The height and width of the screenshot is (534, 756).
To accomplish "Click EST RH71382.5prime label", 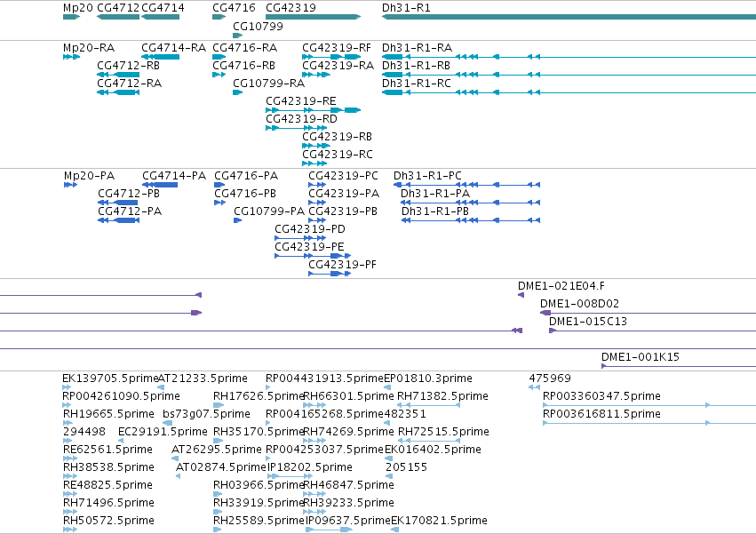I will tap(442, 396).
